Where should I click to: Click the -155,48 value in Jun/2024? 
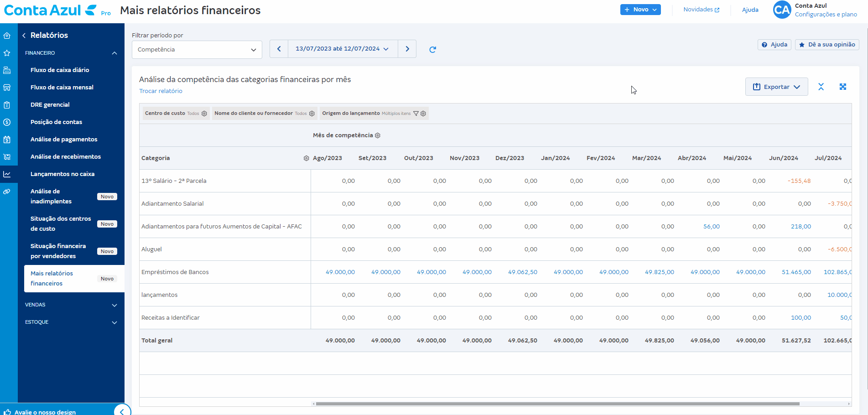[799, 181]
